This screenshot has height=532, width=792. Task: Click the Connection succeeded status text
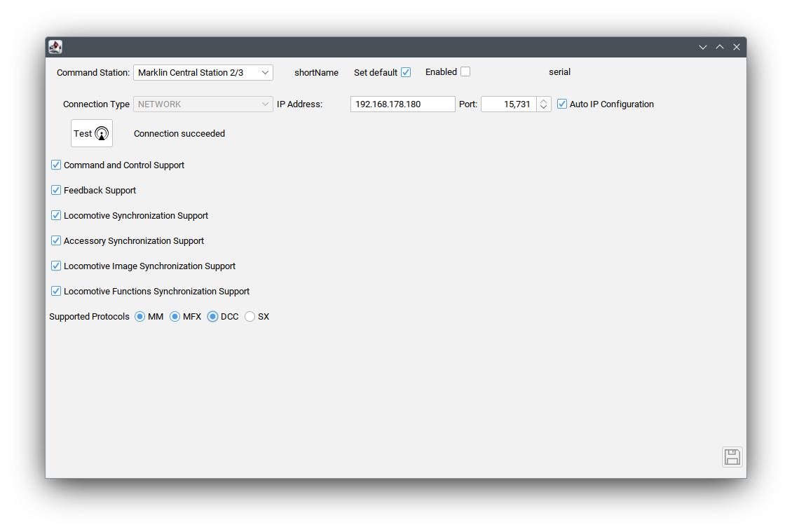(179, 134)
